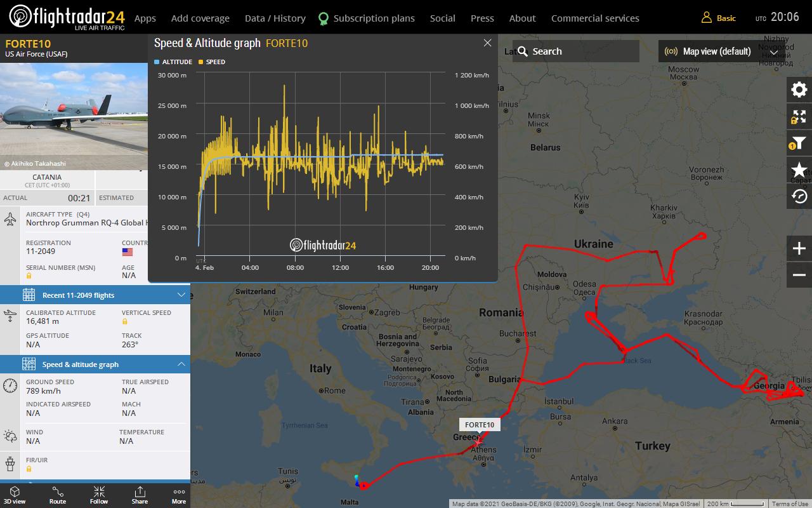Open the playback history clock icon
The width and height of the screenshot is (812, 508).
799,197
